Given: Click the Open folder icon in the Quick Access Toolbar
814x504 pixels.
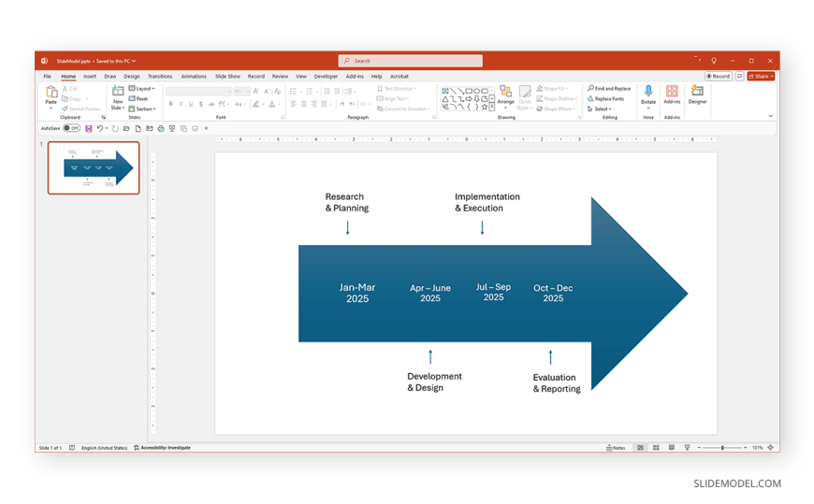Looking at the screenshot, I should 126,128.
